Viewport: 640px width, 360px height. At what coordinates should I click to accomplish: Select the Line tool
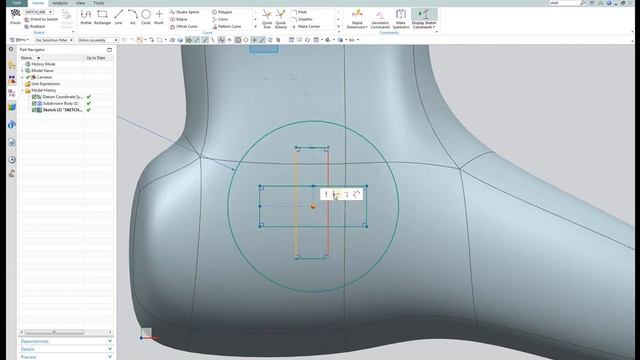click(x=118, y=17)
